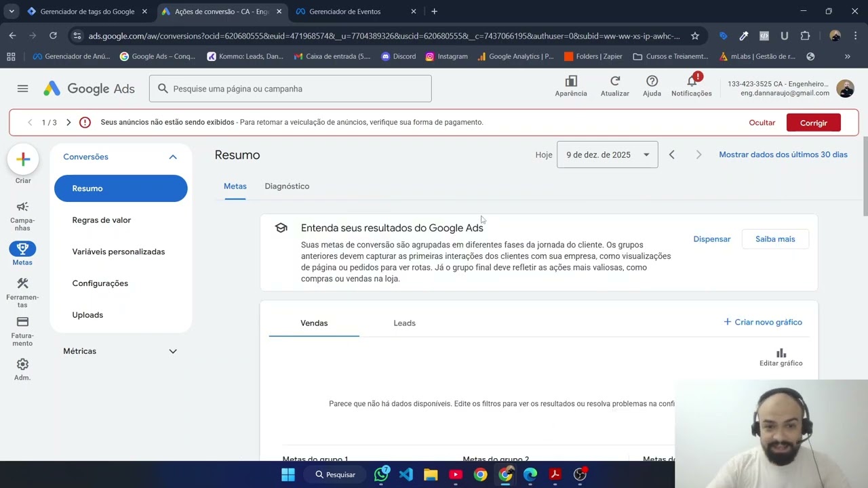This screenshot has width=868, height=488.
Task: Switch to the Leads chart tab
Action: point(404,323)
